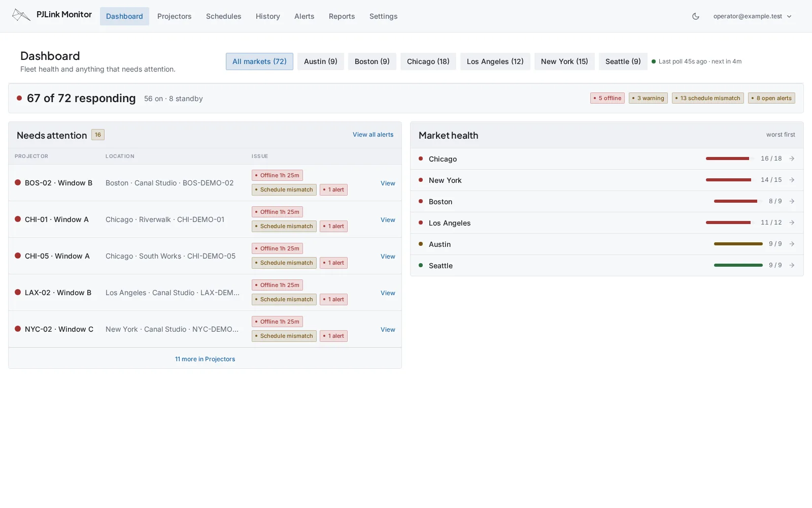Navigate to the Reports tab

pos(342,16)
